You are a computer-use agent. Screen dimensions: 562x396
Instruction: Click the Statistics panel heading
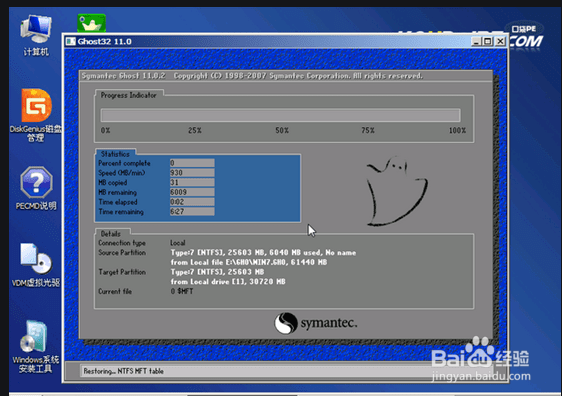(x=115, y=154)
